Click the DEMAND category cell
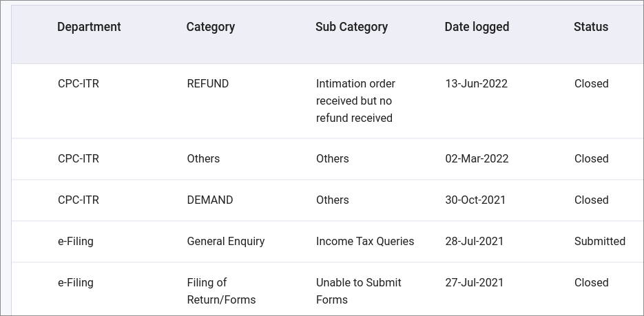Screen dimensions: 644x316 210,200
